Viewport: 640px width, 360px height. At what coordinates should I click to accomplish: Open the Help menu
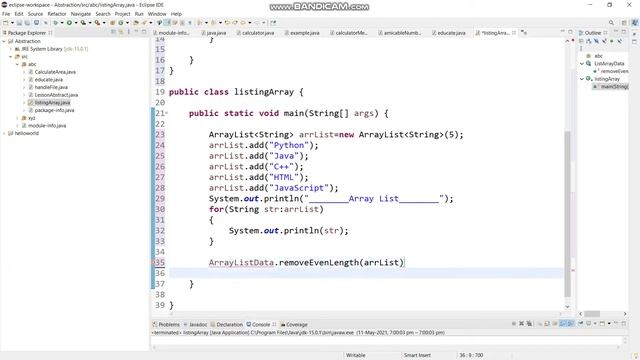pos(176,14)
